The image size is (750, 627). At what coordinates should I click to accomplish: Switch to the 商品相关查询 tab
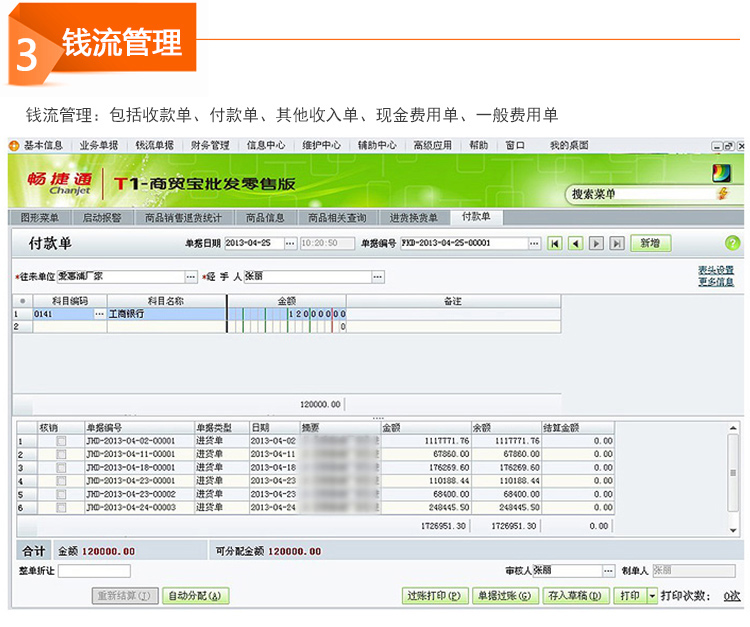(x=337, y=218)
